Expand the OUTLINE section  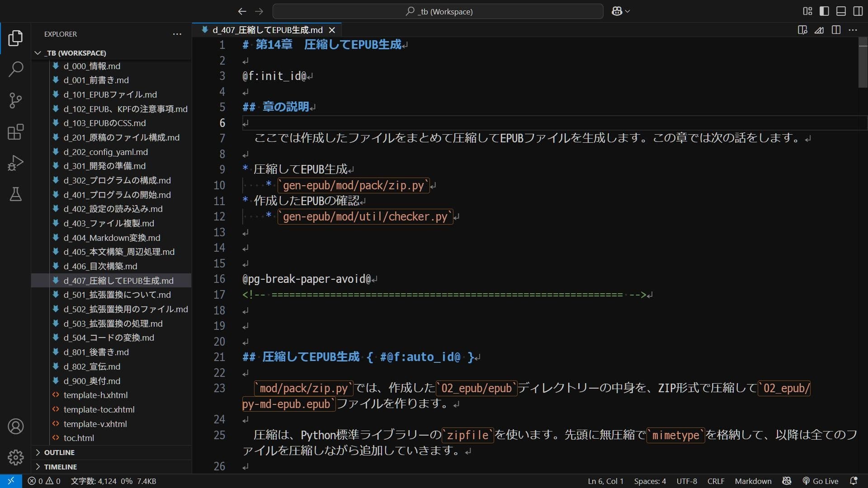[59, 452]
